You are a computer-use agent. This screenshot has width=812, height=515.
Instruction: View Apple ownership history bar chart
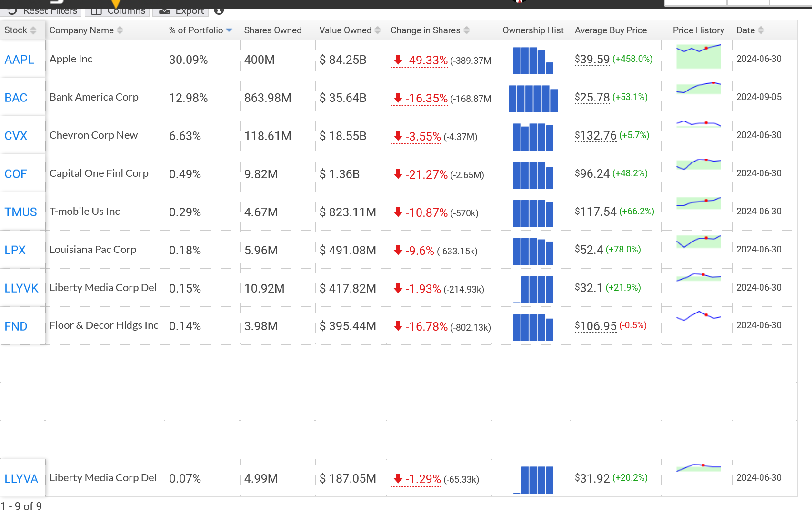pos(533,61)
